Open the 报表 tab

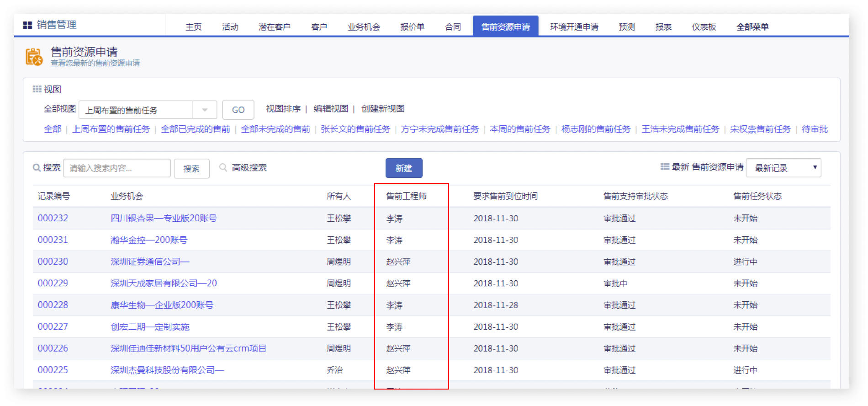click(663, 27)
